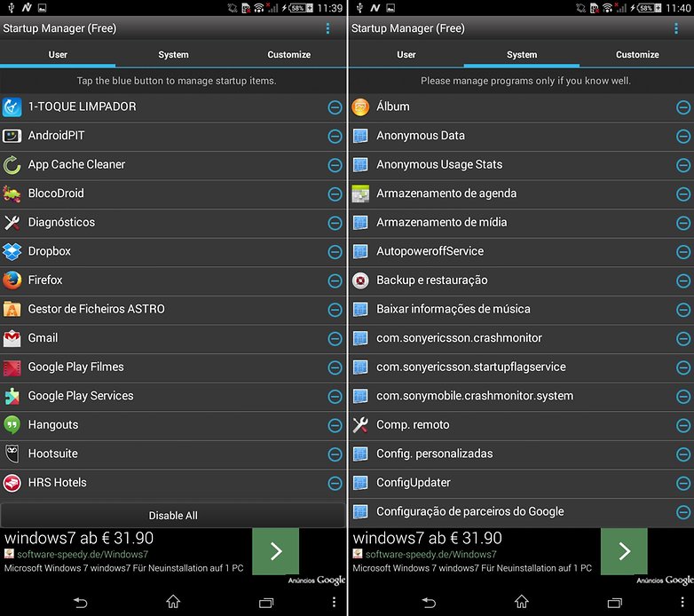Tap recent apps button on left phone

pos(266,603)
